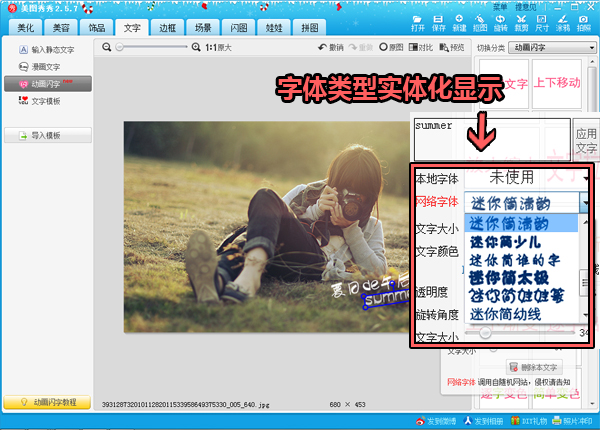The image size is (600, 430).
Task: Expand the 切换分类 category dropdown
Action: click(x=549, y=47)
